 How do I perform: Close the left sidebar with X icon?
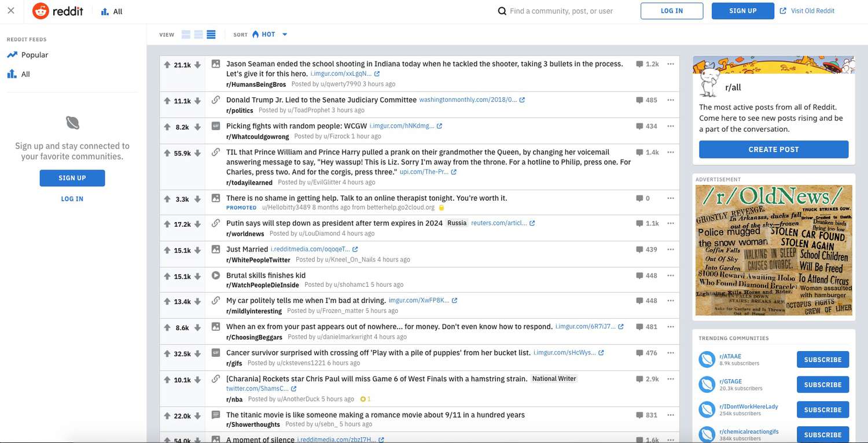[x=11, y=11]
